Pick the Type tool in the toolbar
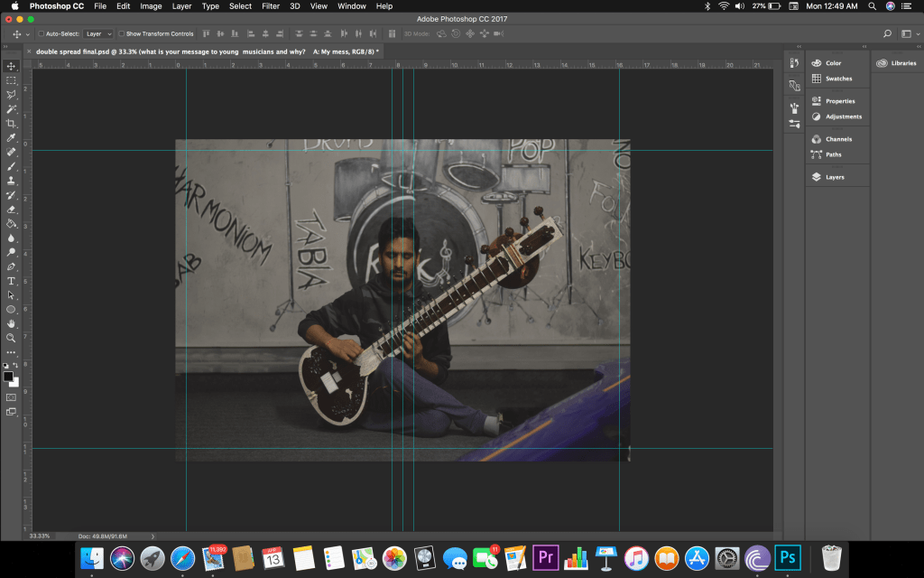Viewport: 924px width, 578px height. coord(11,281)
